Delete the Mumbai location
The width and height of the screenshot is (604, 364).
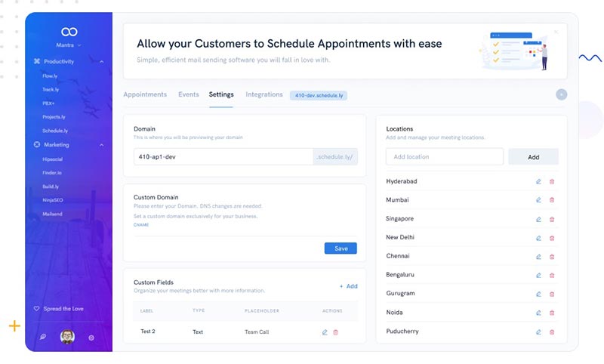point(552,200)
